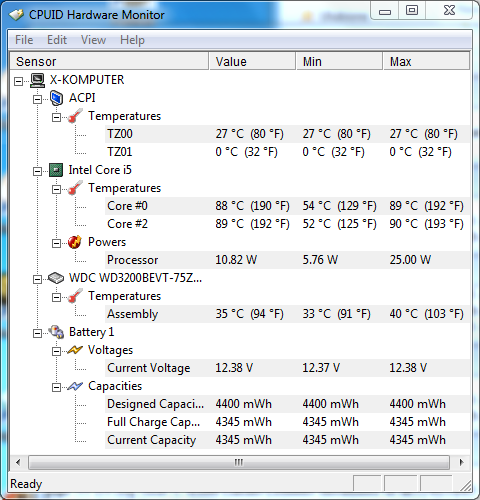Click the WDC hard drive icon
This screenshot has width=480, height=500.
point(56,278)
